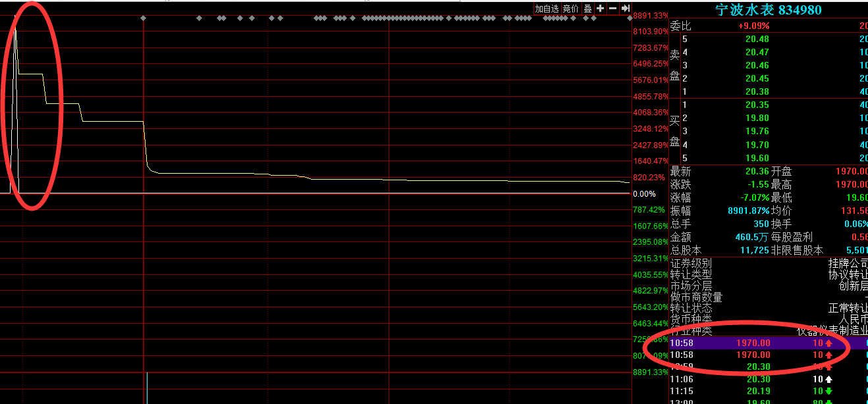Viewport: 868px width, 404px height.
Task: Click the arrow-to-bar jump icon in chart toolbar
Action: [625, 9]
